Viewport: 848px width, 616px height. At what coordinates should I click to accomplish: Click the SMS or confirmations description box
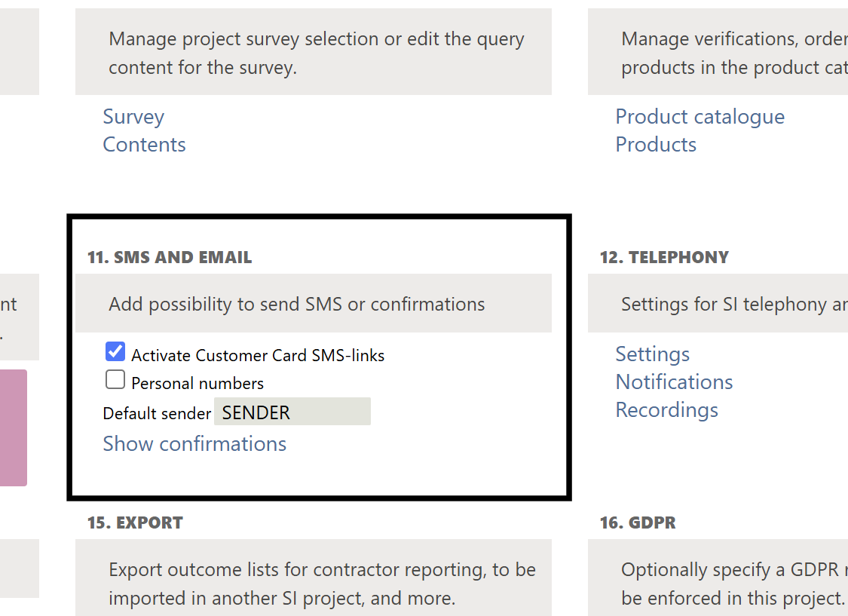[313, 304]
